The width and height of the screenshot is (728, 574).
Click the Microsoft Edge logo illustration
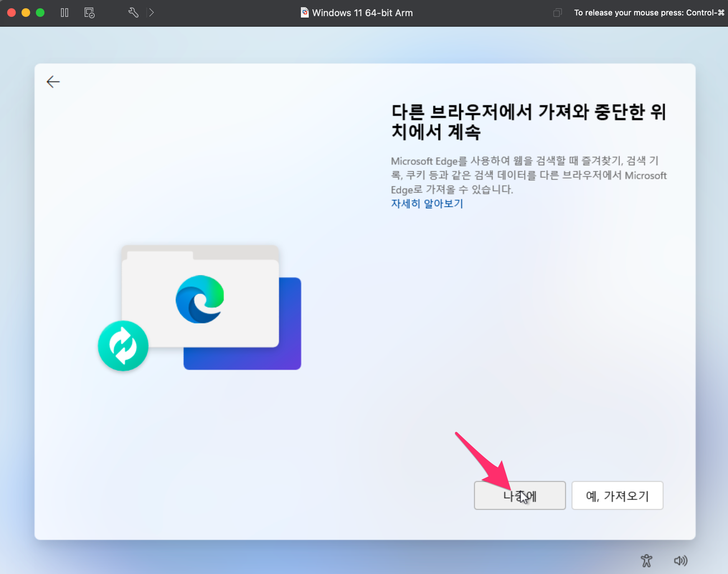point(200,299)
